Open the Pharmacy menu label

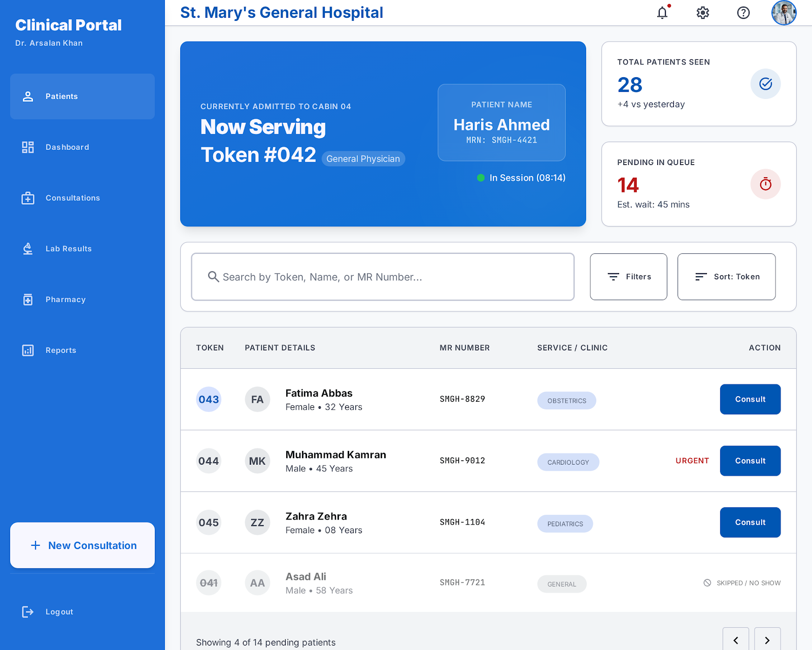[65, 300]
